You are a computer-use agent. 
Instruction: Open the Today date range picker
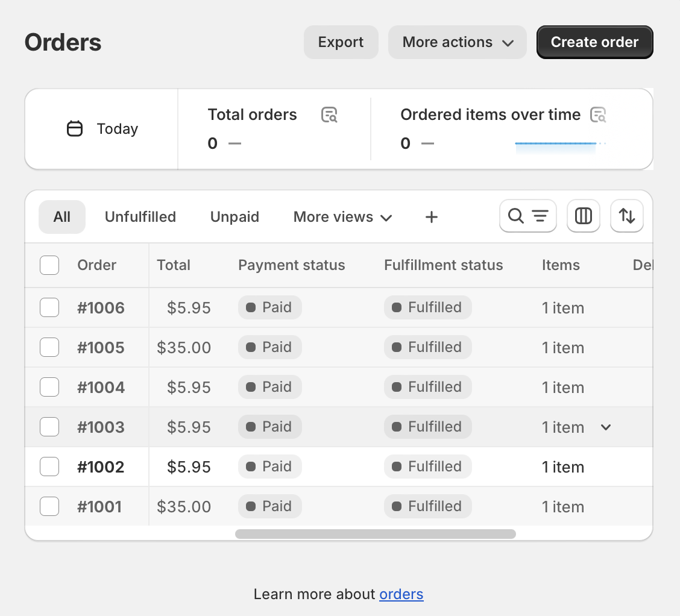tap(102, 129)
